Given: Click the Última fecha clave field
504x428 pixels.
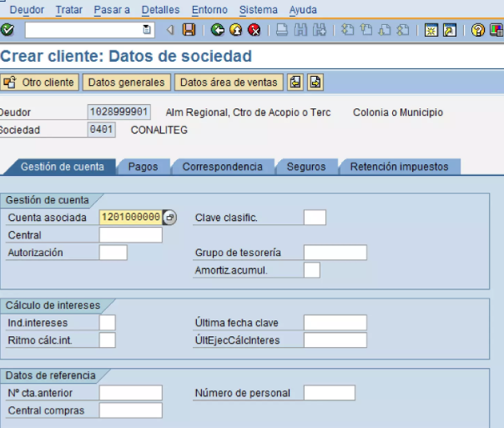Looking at the screenshot, I should [335, 322].
